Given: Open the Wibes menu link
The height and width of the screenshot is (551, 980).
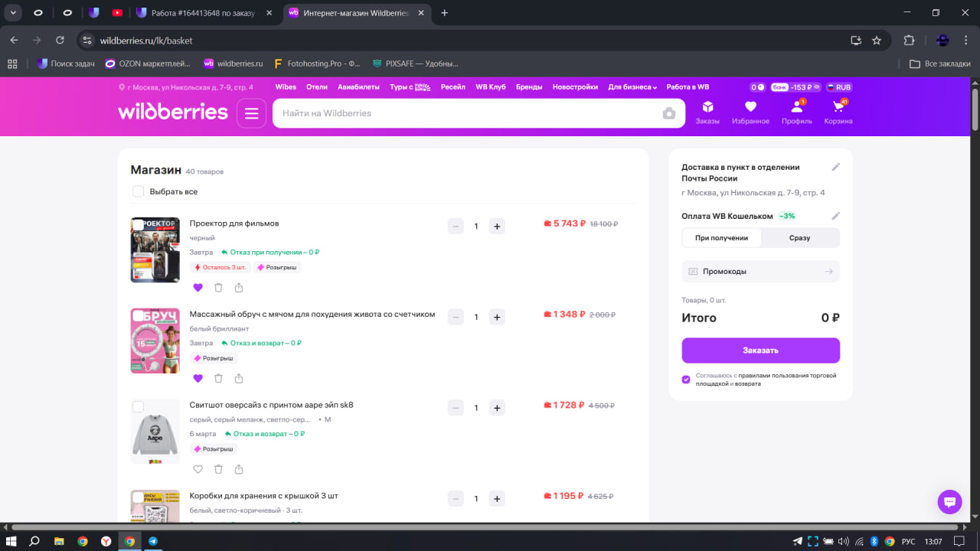Looking at the screenshot, I should [286, 87].
